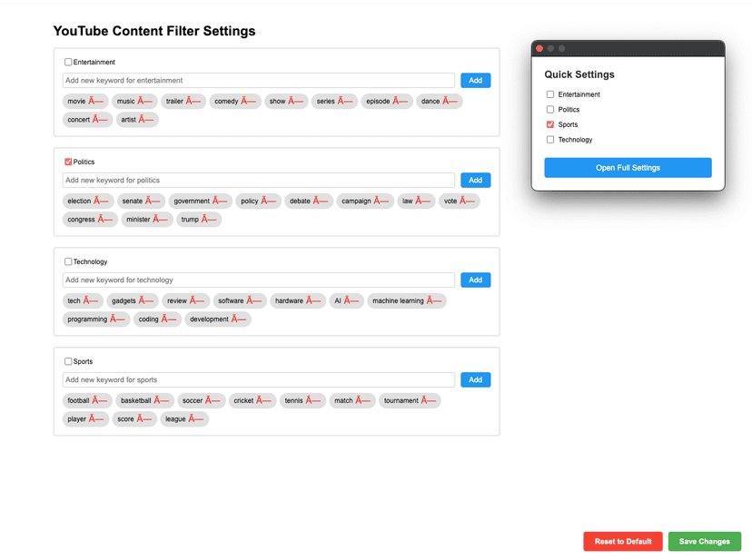Image resolution: width=752 pixels, height=560 pixels.
Task: Enable the Entertainment filter checkbox in main settings
Action: tap(68, 63)
